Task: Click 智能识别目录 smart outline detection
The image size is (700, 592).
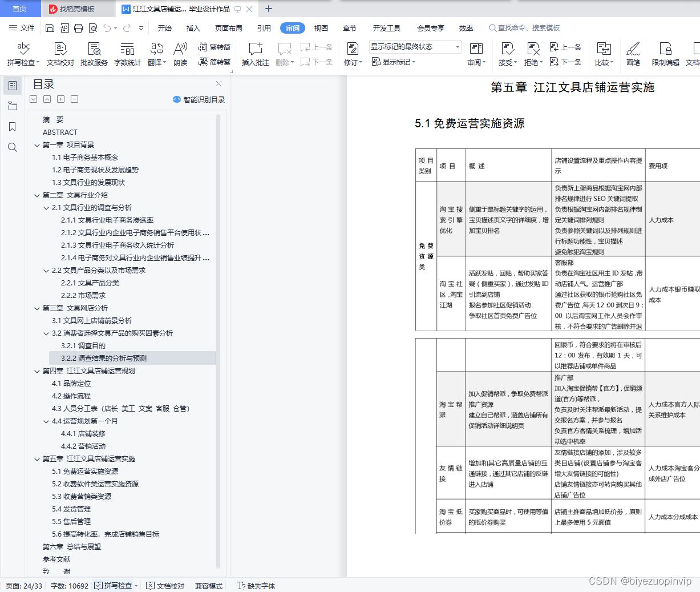Action: pos(199,99)
